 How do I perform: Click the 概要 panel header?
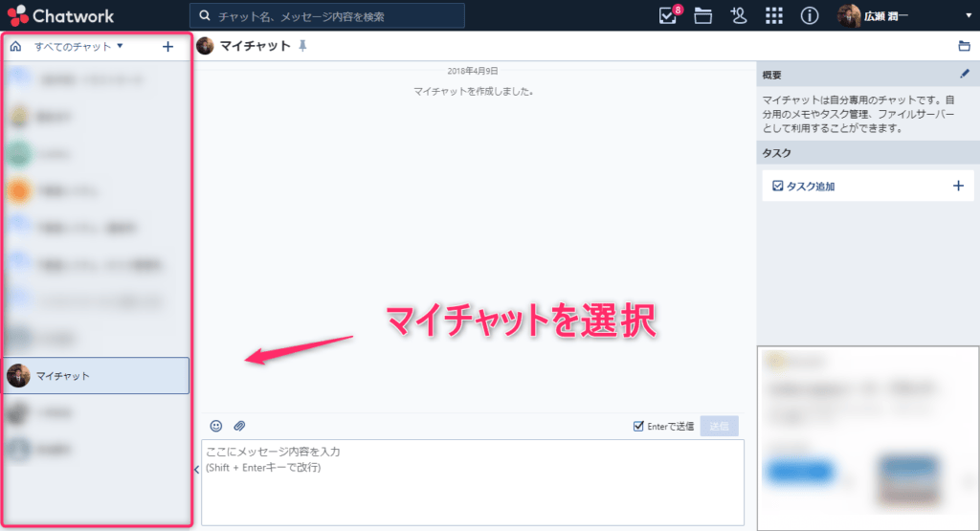(x=868, y=75)
